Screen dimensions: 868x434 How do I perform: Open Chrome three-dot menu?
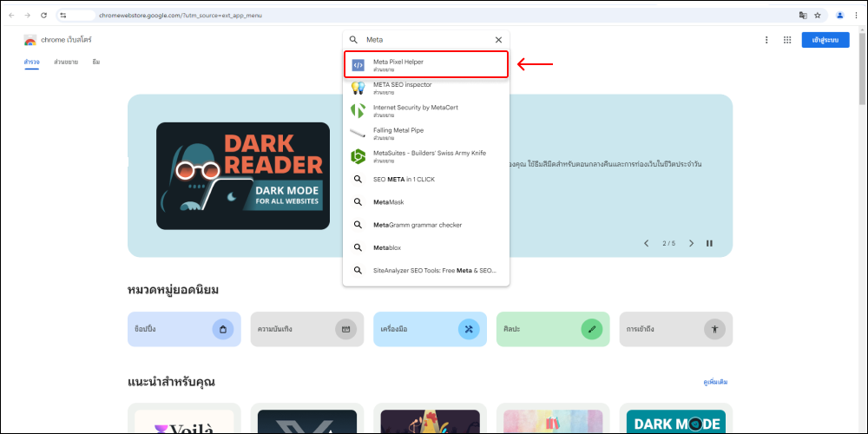pyautogui.click(x=856, y=16)
